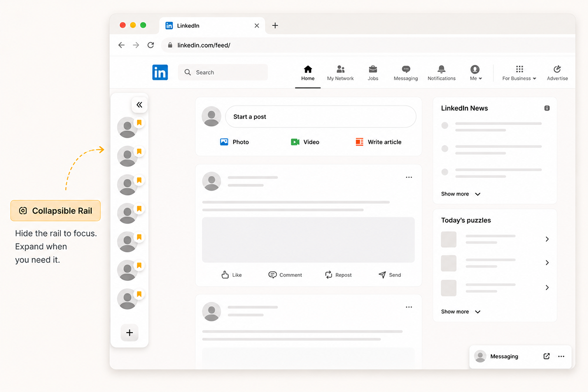Comment on the first feed post

[285, 275]
